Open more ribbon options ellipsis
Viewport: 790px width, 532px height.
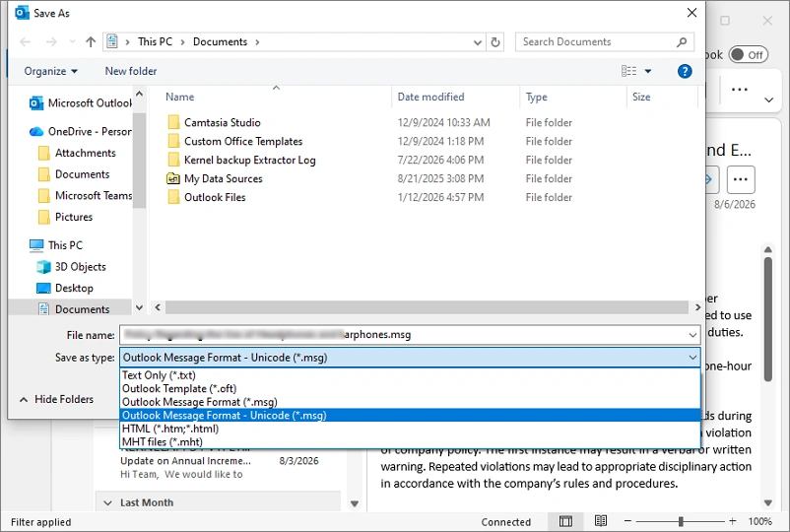739,90
